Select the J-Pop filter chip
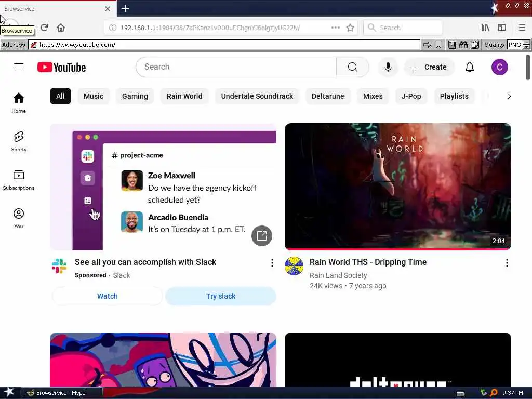 point(411,96)
